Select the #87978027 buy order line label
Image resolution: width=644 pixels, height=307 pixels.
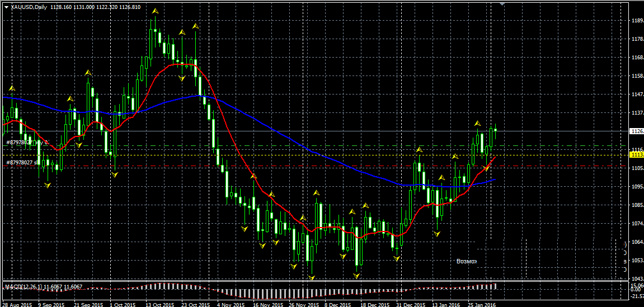pyautogui.click(x=27, y=143)
